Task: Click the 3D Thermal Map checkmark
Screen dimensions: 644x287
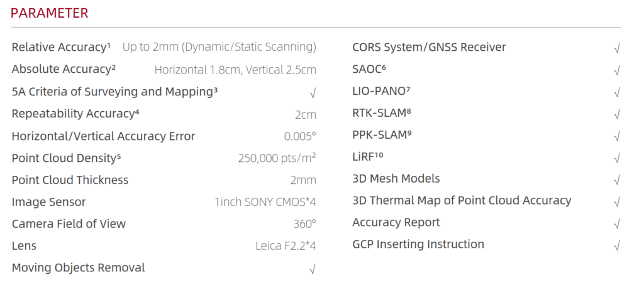Action: (616, 202)
